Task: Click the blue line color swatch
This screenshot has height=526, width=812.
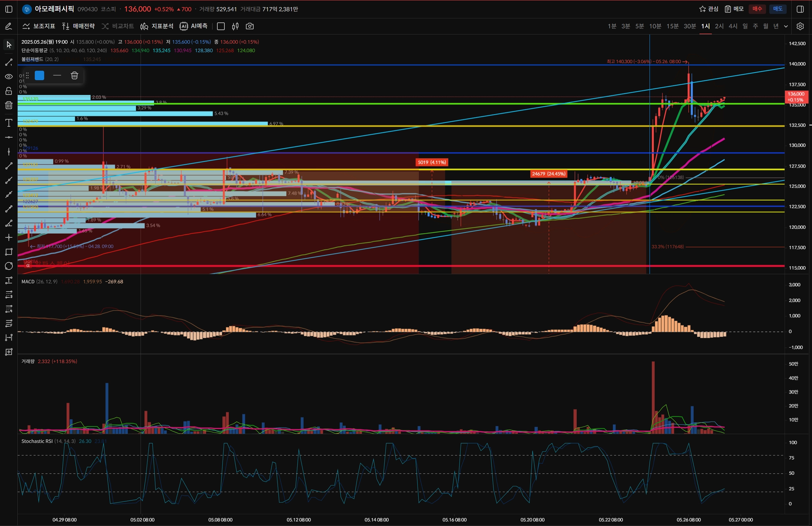Action: point(40,75)
